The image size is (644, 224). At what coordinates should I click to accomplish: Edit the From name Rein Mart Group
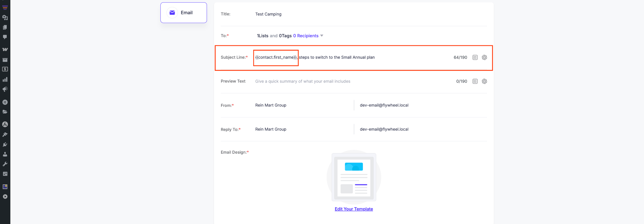[x=271, y=105]
